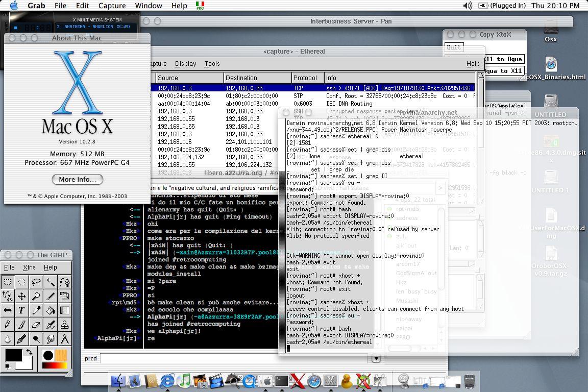Select GIMP's Intelligent Scissors tool
The width and height of the screenshot is (588, 392).
(8, 297)
